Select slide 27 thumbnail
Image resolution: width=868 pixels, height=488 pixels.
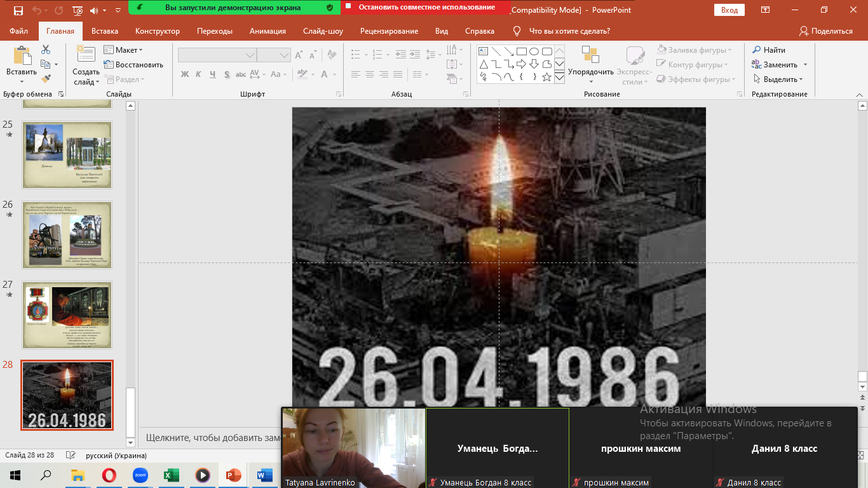67,315
